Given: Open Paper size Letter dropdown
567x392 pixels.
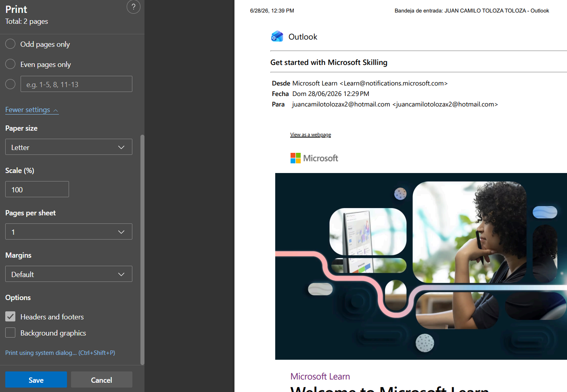Looking at the screenshot, I should pyautogui.click(x=69, y=147).
